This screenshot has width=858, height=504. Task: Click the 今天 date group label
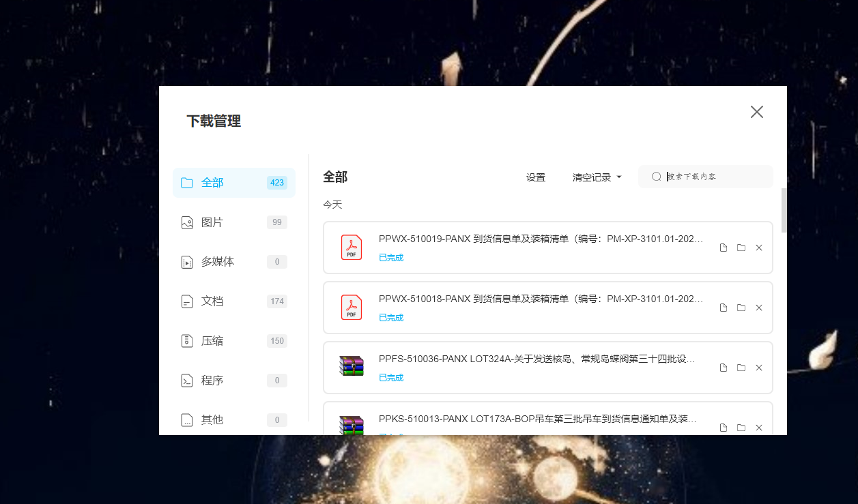point(332,205)
